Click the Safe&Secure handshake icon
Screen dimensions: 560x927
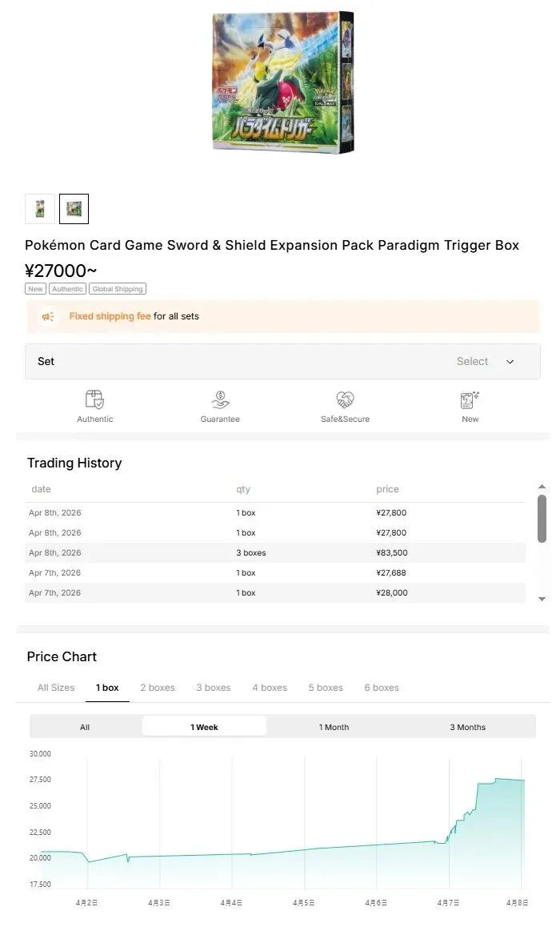(345, 399)
